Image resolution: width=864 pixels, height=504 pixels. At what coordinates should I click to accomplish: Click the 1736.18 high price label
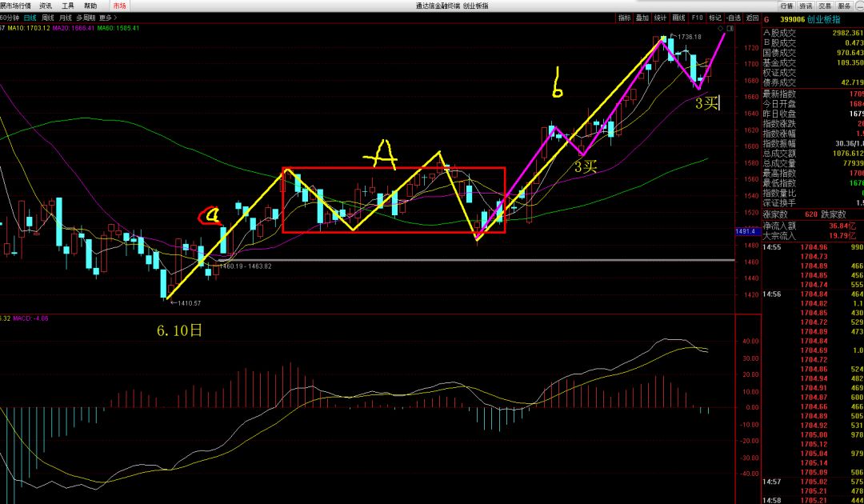pos(690,37)
